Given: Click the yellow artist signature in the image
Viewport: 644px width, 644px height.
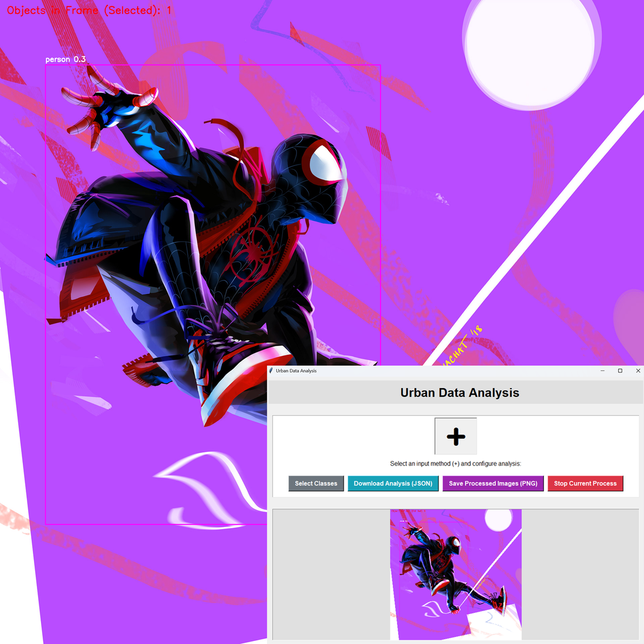Looking at the screenshot, I should click(x=463, y=347).
